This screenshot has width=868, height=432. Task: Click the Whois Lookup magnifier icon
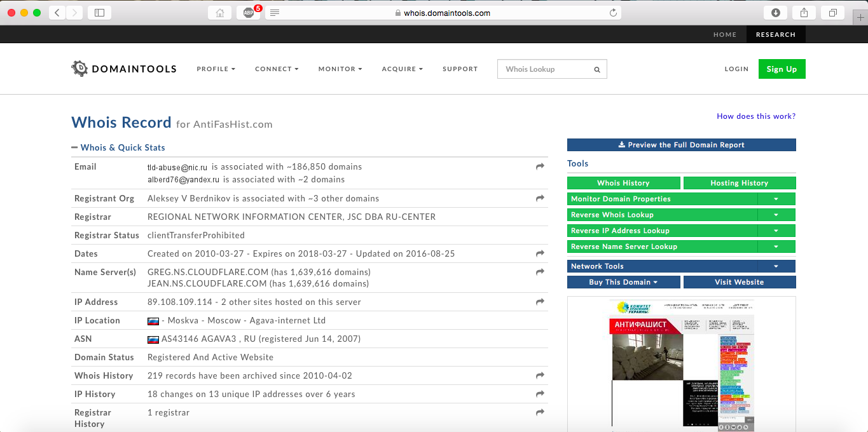[x=597, y=70]
